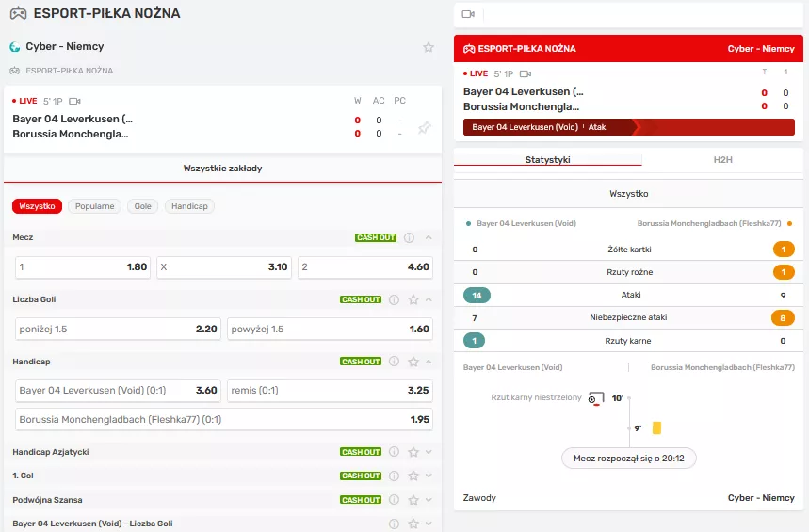This screenshot has width=809, height=532.
Task: Open the Wszystkie zakłady tab
Action: click(222, 169)
